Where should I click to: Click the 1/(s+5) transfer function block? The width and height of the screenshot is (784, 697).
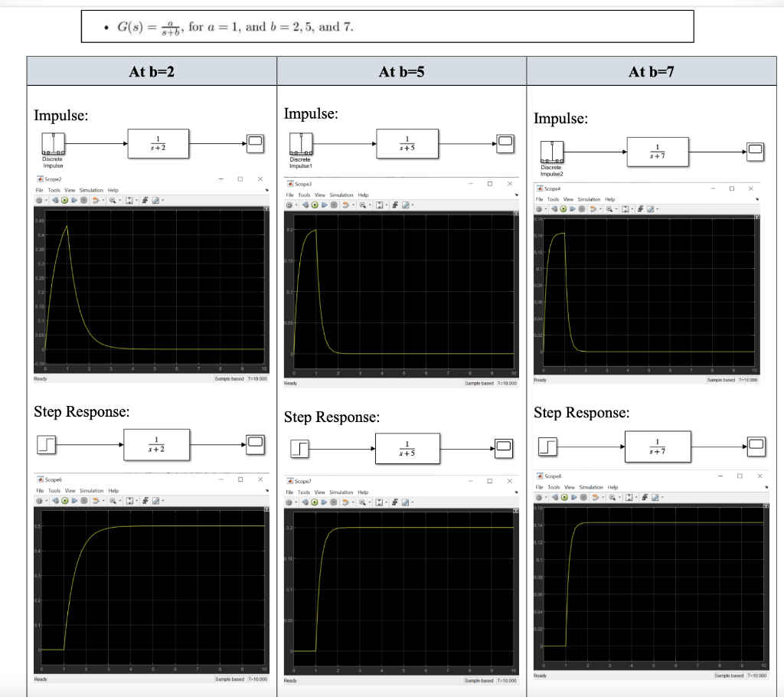[407, 144]
